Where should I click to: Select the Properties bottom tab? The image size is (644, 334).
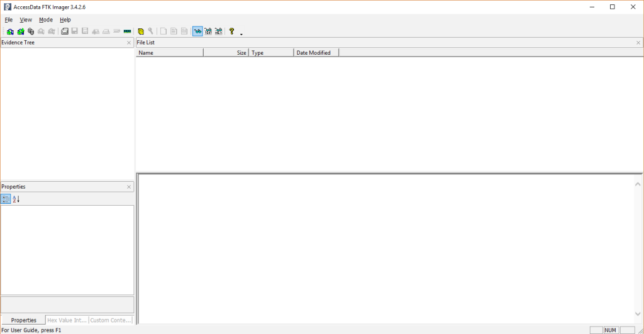point(23,320)
